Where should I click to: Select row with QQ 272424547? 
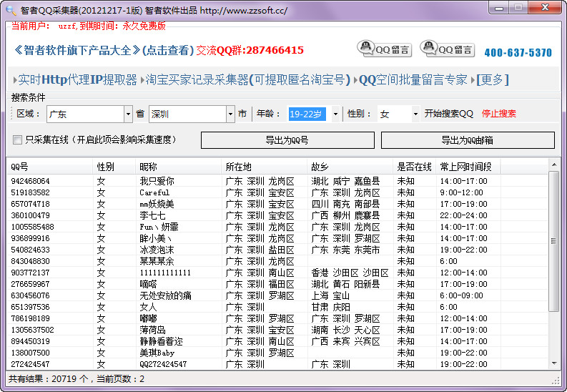pyautogui.click(x=277, y=364)
